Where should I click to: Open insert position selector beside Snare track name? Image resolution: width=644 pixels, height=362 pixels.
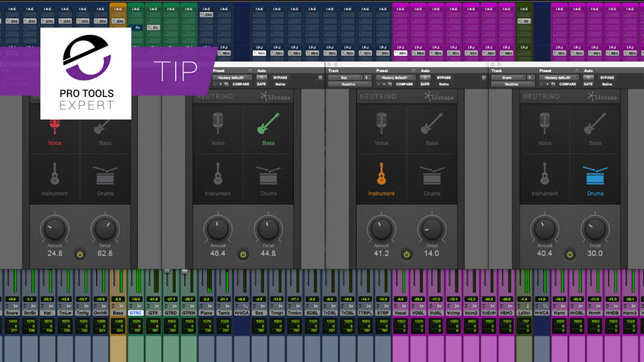(531, 77)
